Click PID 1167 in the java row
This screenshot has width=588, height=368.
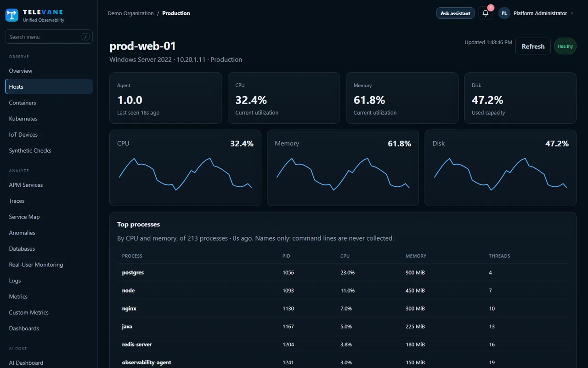pos(288,327)
